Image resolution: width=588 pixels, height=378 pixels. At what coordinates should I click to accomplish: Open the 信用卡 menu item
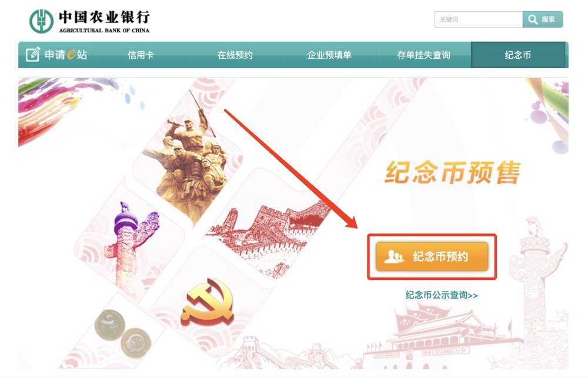[x=141, y=55]
